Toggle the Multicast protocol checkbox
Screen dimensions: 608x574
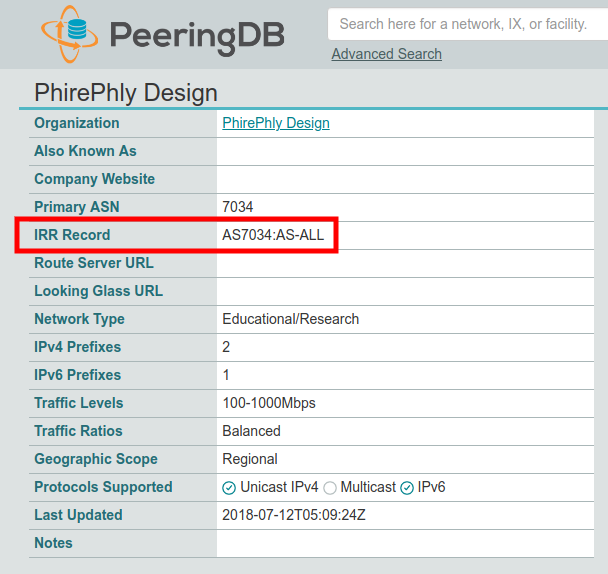pos(330,488)
